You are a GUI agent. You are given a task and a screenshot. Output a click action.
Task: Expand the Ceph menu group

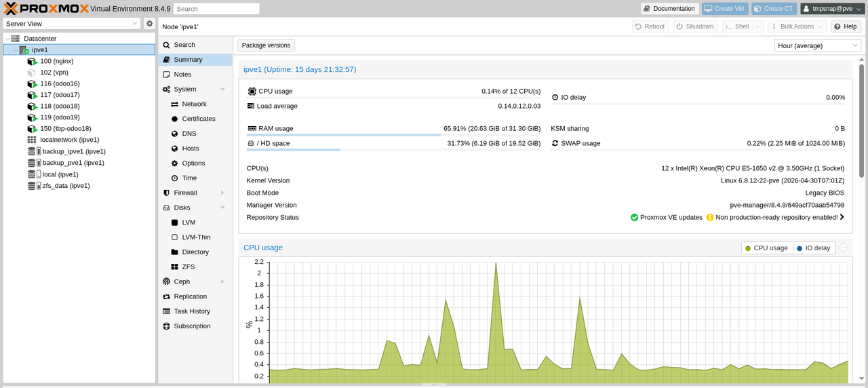coord(222,282)
